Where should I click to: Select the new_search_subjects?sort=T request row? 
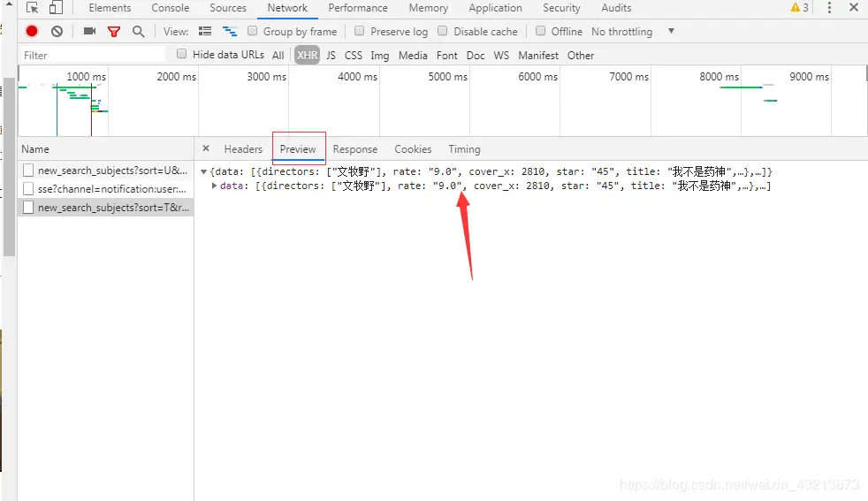[x=106, y=208]
